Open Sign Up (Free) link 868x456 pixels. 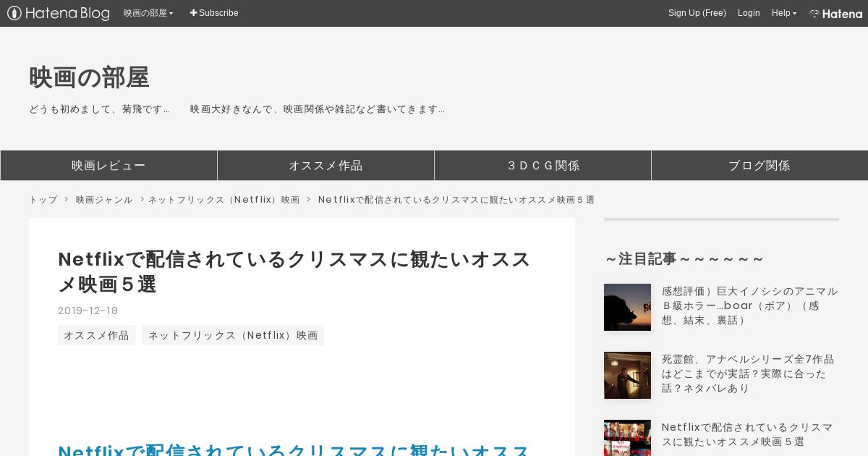click(697, 13)
